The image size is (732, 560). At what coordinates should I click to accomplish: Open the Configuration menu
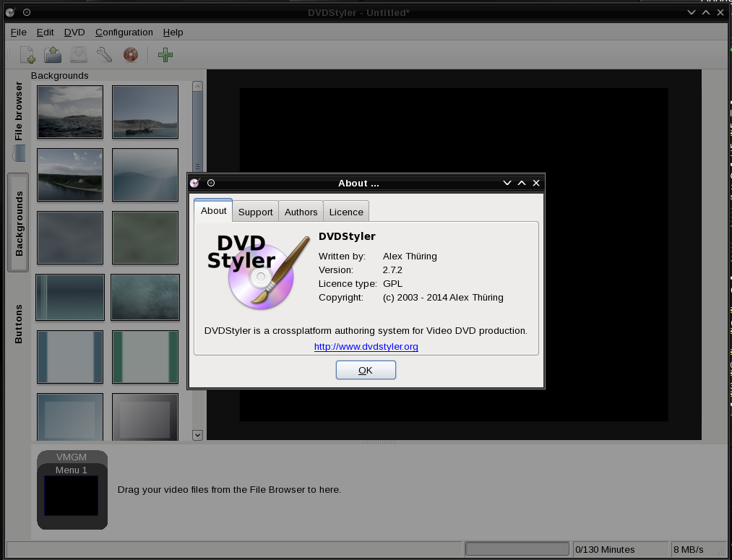click(124, 33)
